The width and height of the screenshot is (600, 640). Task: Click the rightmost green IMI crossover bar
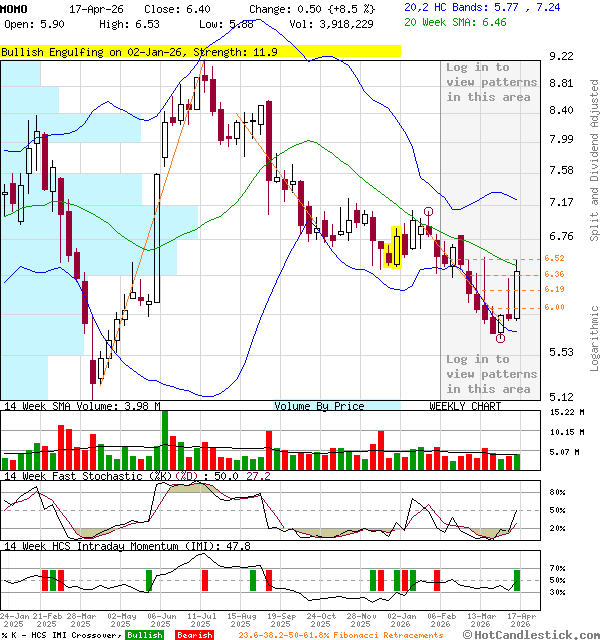[517, 580]
